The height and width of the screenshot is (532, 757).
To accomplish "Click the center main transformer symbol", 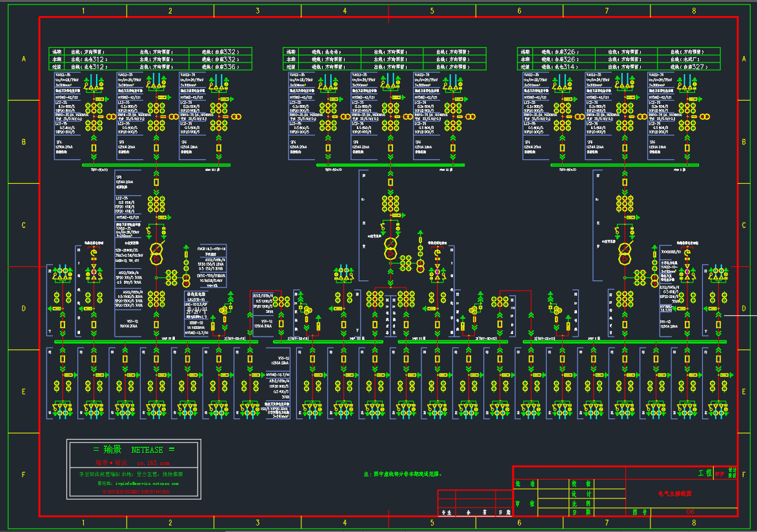I will [x=390, y=248].
